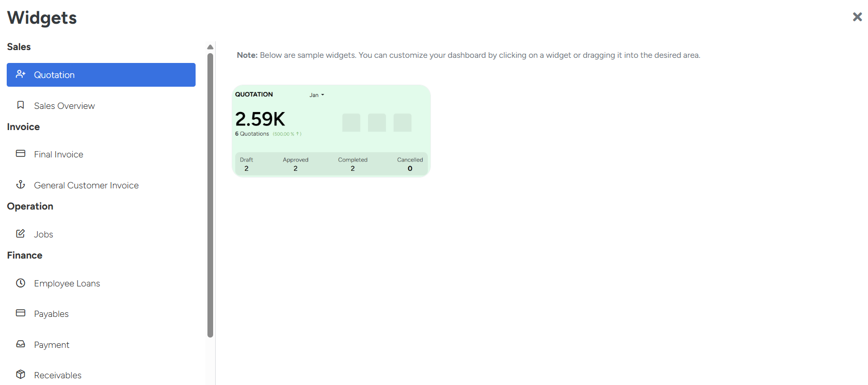Click the Receivables box icon
This screenshot has height=385, width=868.
pyautogui.click(x=21, y=375)
